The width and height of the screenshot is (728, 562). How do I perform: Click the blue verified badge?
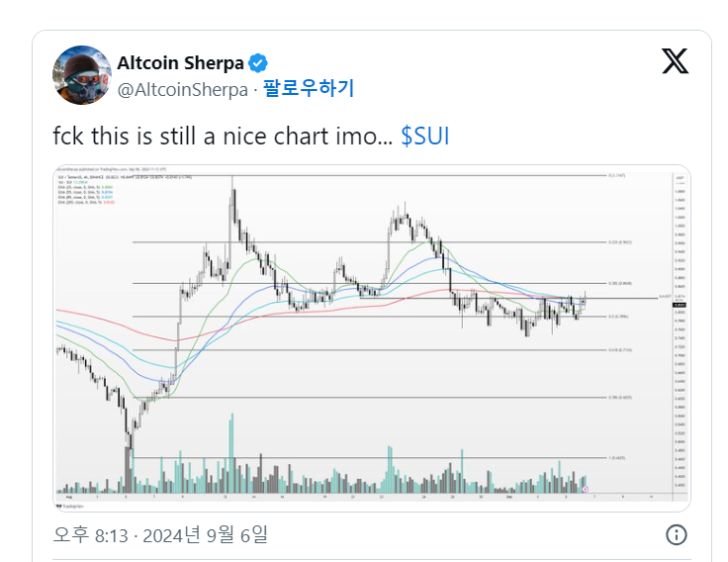coord(257,63)
